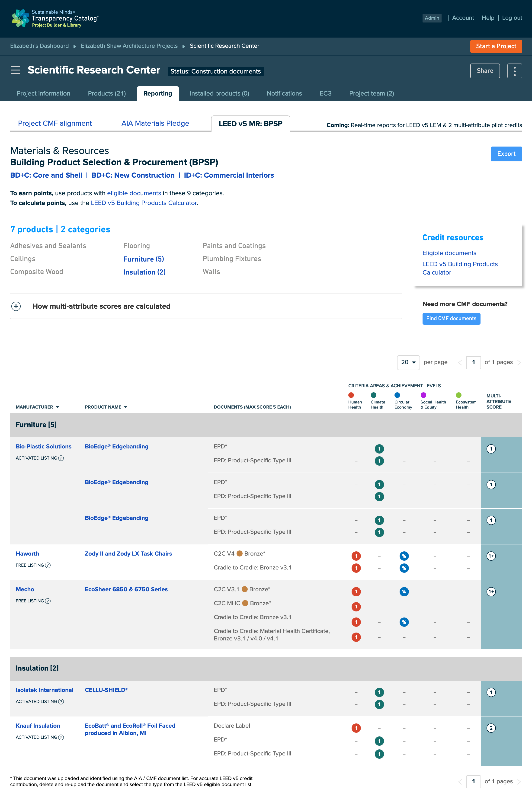
Task: Filter by Insulation (2) category
Action: (144, 272)
